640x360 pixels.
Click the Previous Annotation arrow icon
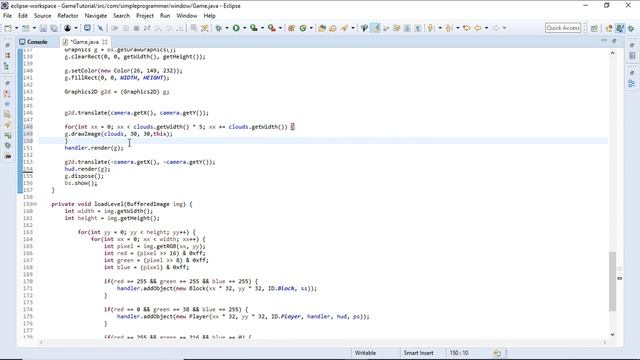(449, 28)
